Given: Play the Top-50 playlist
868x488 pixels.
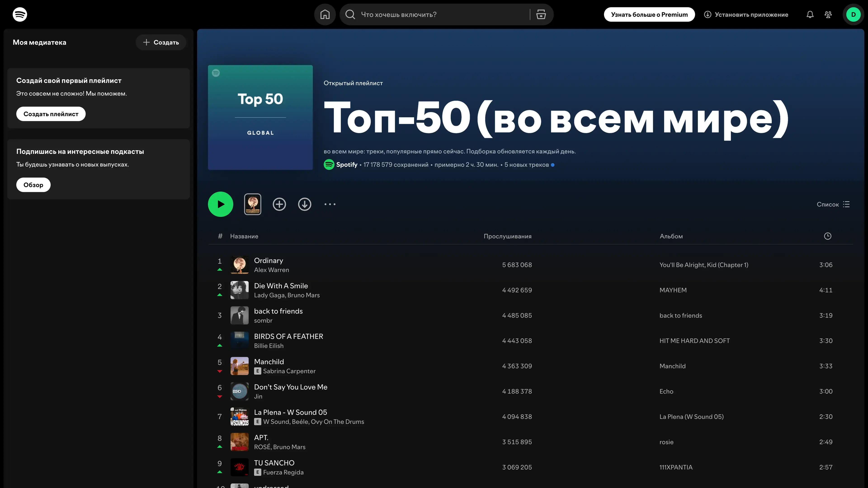Looking at the screenshot, I should pyautogui.click(x=220, y=204).
